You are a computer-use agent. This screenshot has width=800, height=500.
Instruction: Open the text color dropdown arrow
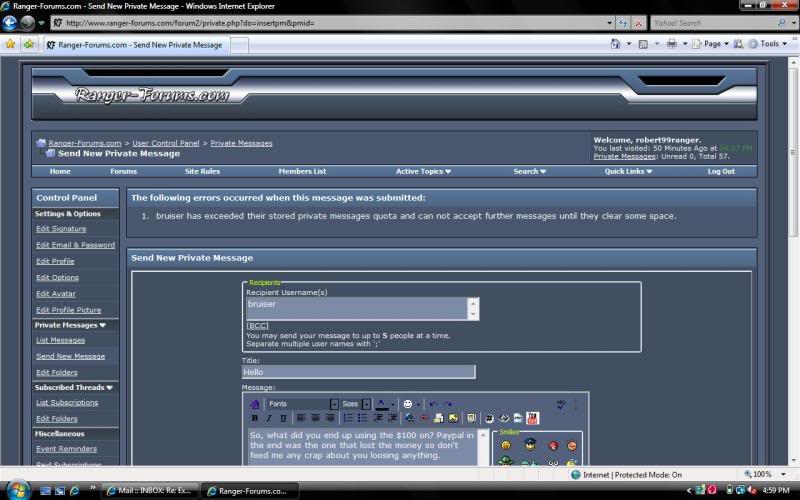click(x=393, y=404)
